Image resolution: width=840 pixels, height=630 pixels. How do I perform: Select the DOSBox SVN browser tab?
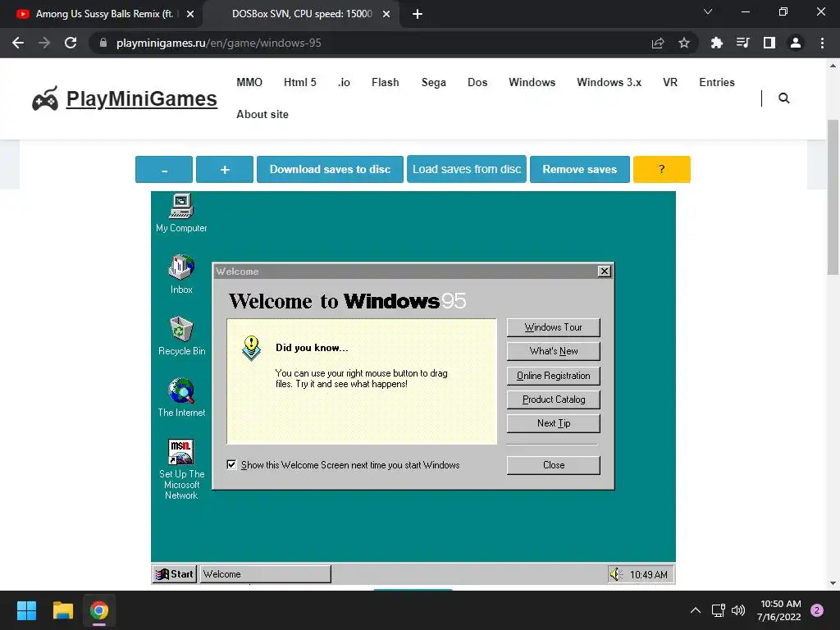click(302, 14)
